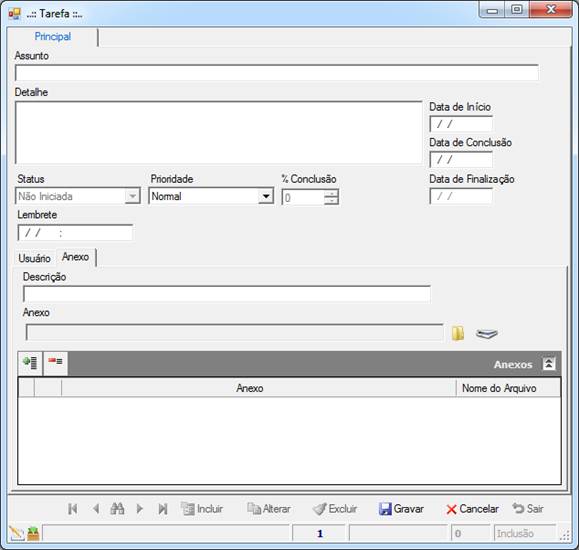Click the Anexo file path field

tap(234, 332)
